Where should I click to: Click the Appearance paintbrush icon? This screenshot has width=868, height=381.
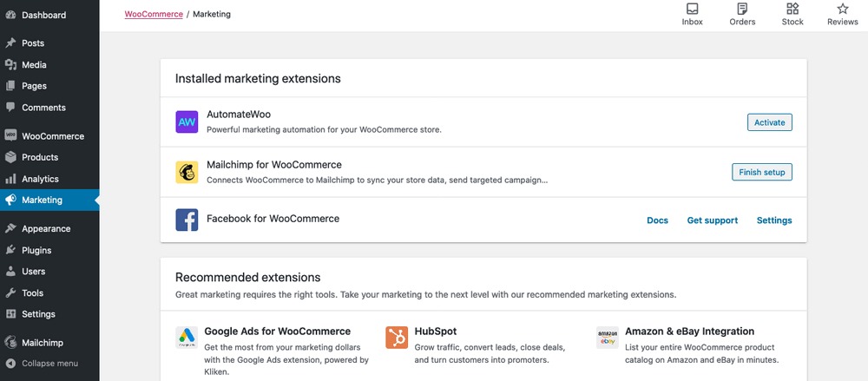click(10, 229)
